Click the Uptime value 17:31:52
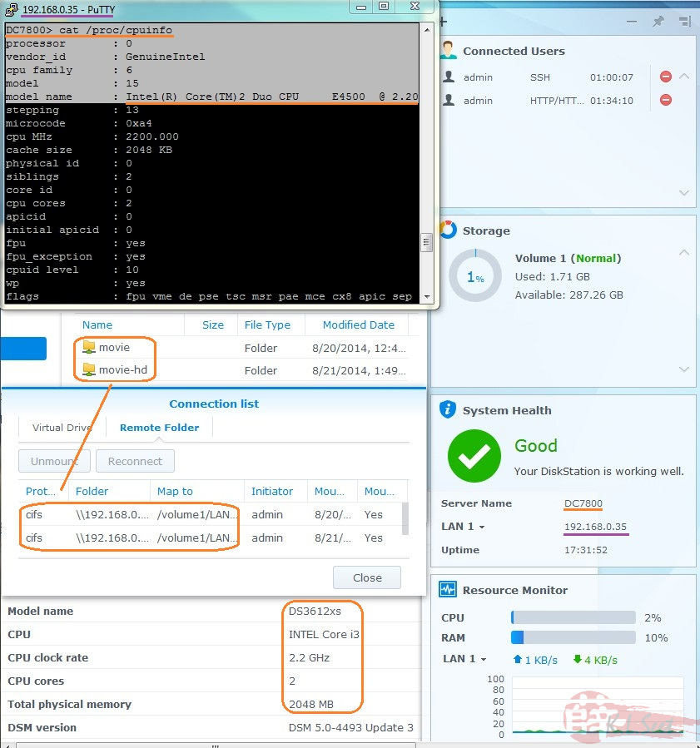This screenshot has width=700, height=748. pyautogui.click(x=586, y=550)
